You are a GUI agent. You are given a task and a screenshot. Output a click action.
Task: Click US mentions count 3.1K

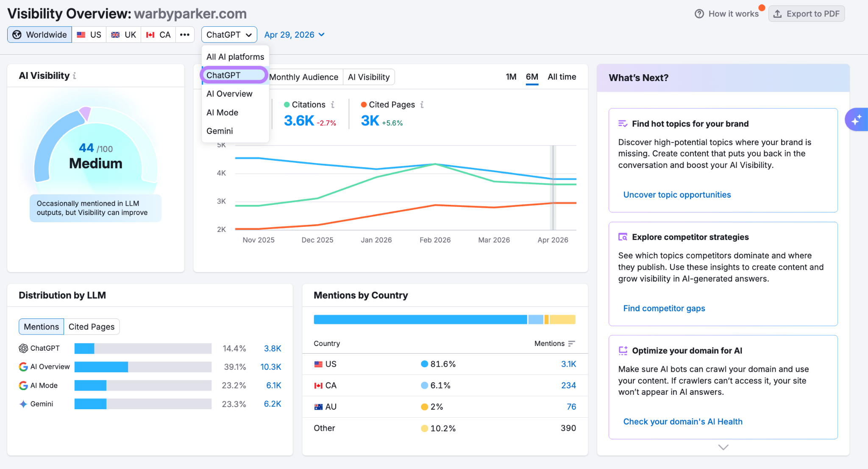[568, 364]
